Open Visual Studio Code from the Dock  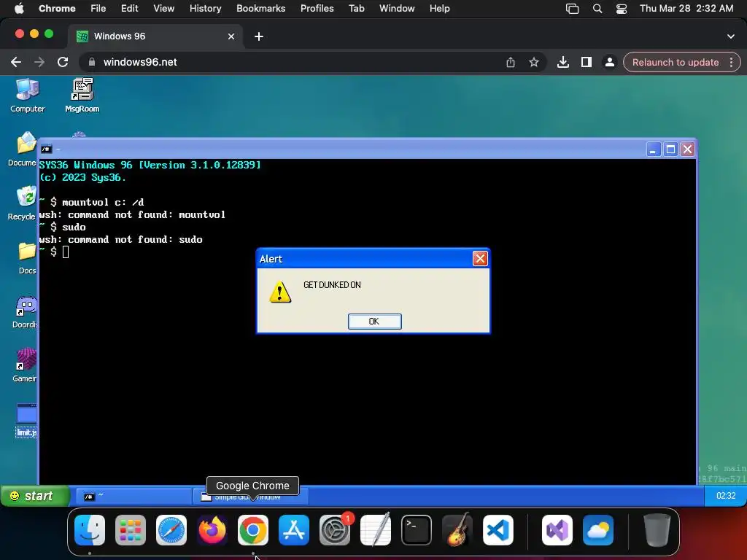(x=498, y=530)
